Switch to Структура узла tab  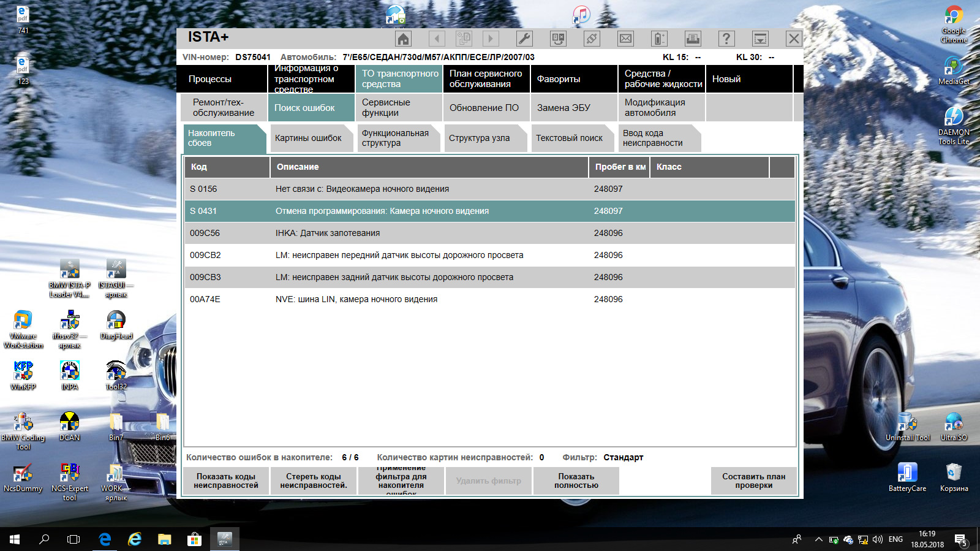[486, 138]
